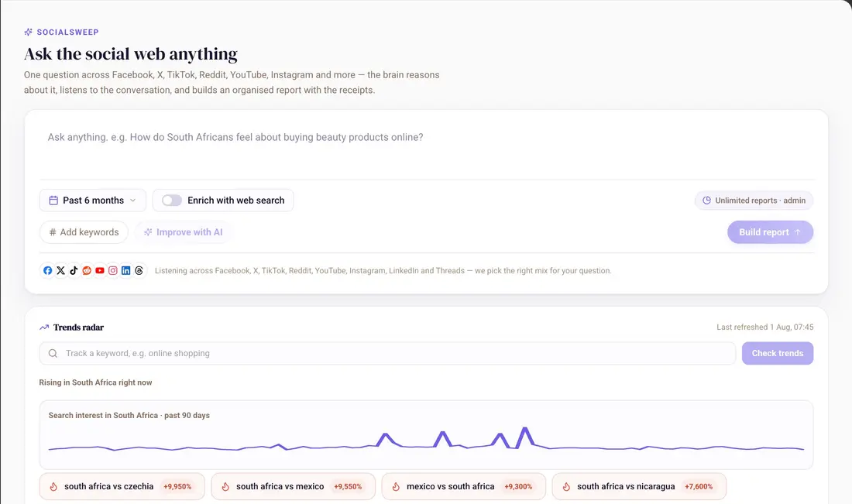Click the Trends radar arrow icon
The width and height of the screenshot is (852, 504).
pos(44,327)
